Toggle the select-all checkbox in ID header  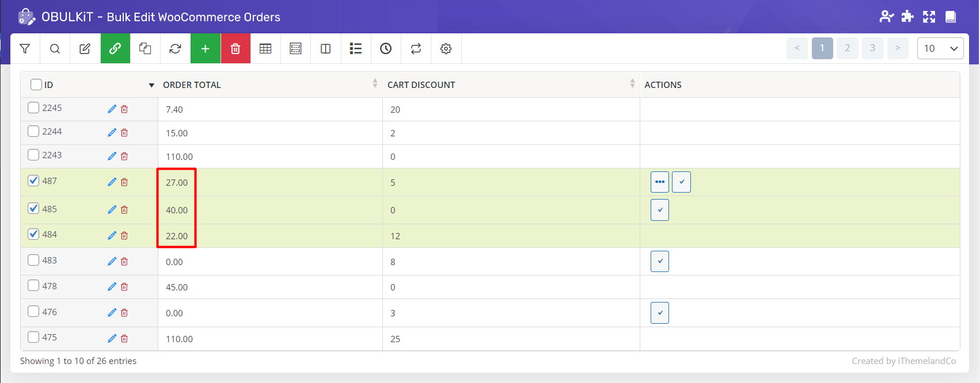coord(36,85)
